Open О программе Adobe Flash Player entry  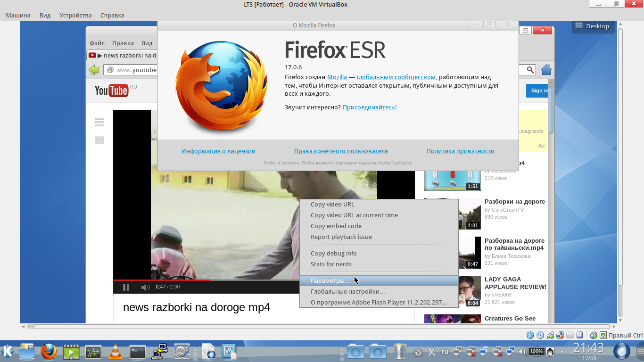tap(379, 302)
